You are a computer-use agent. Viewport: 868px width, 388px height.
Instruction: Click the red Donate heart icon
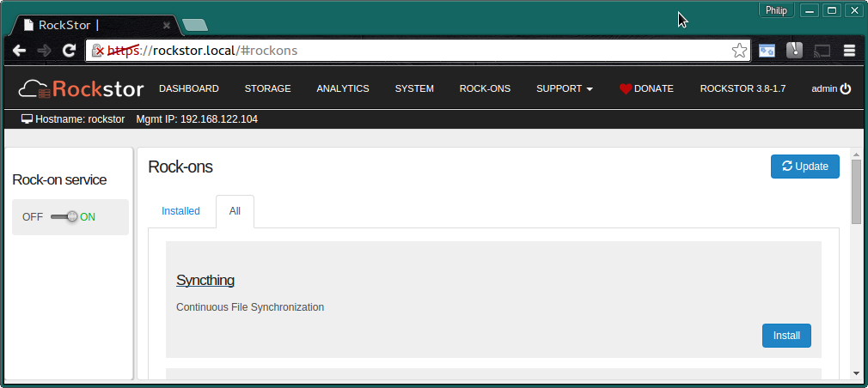click(626, 89)
